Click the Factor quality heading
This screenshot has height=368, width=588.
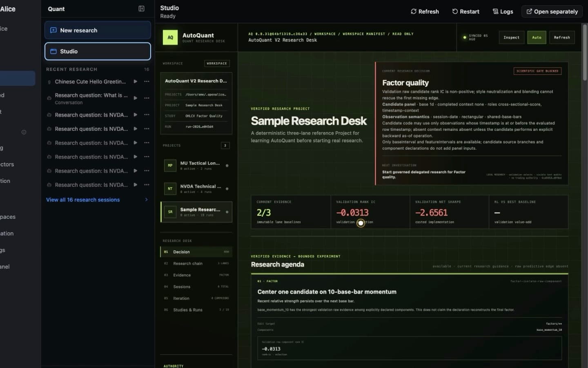(x=405, y=83)
